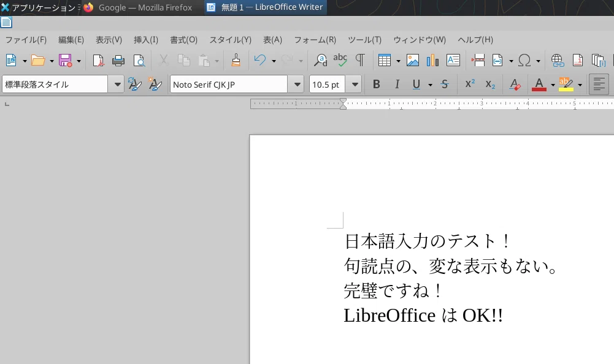This screenshot has width=614, height=364.
Task: Insert footnote icon
Action: coord(578,60)
